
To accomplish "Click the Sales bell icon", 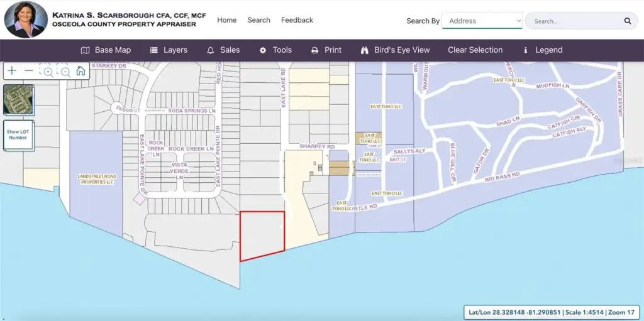I will click(211, 50).
